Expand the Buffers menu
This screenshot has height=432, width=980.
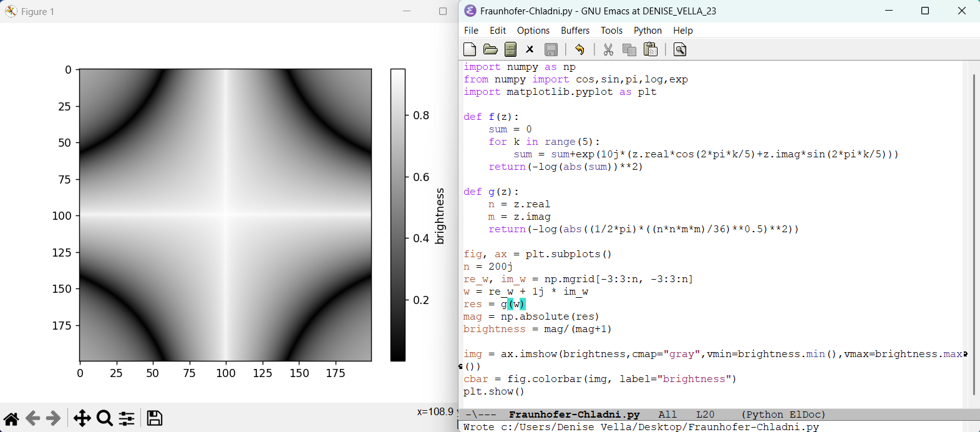click(575, 31)
